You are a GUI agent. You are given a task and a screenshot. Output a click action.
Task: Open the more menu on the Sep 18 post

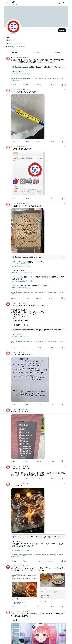[65, 58]
